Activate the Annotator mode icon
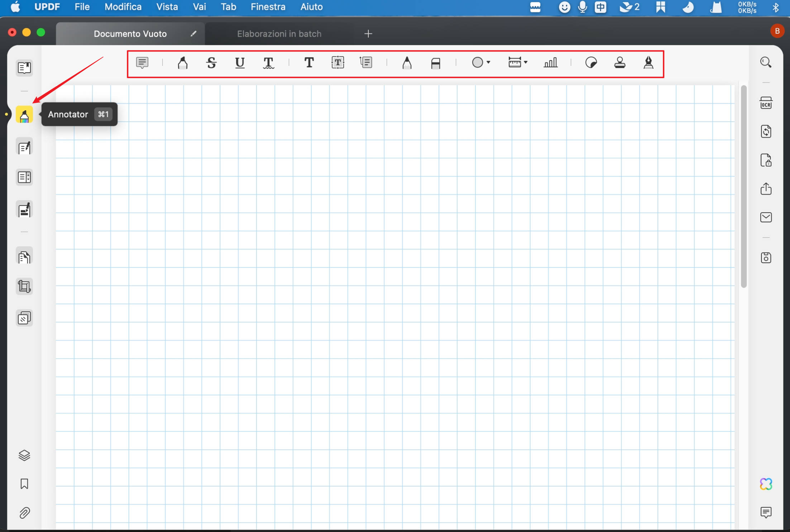The width and height of the screenshot is (790, 532). [24, 115]
